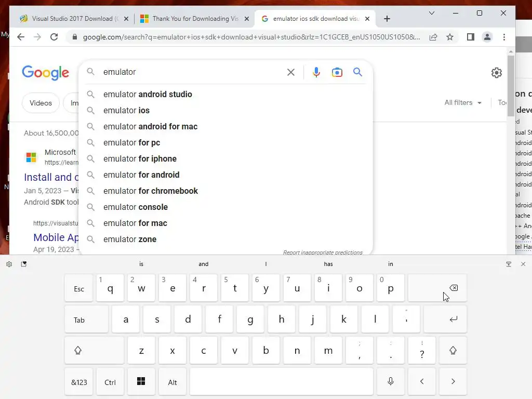The height and width of the screenshot is (399, 532).
Task: Click the Chrome back arrow
Action: (21, 37)
